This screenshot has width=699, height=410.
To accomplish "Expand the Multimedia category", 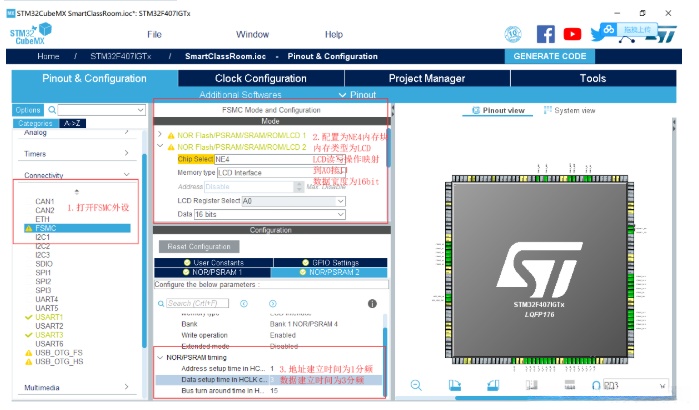I will coord(127,387).
